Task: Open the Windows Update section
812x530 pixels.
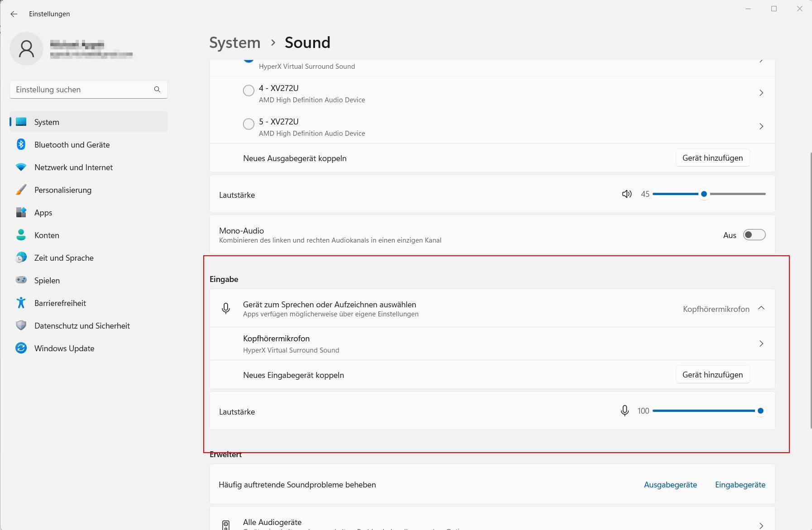Action: click(64, 349)
